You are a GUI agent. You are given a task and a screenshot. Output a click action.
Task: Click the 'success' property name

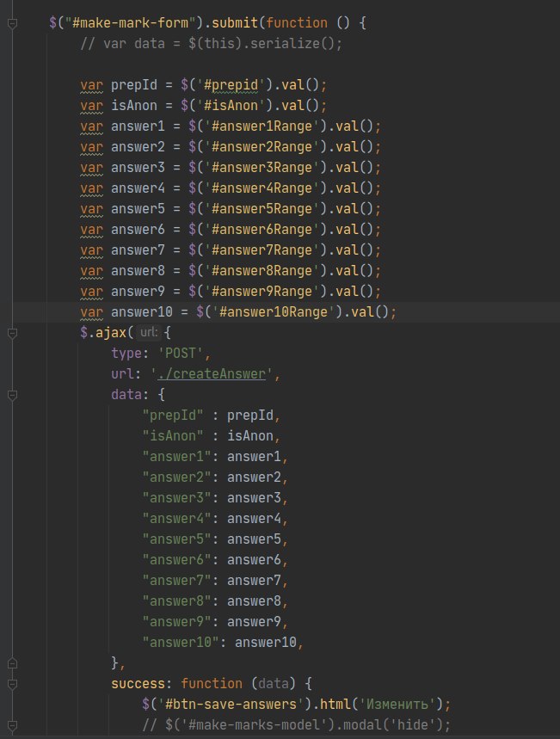(x=138, y=684)
